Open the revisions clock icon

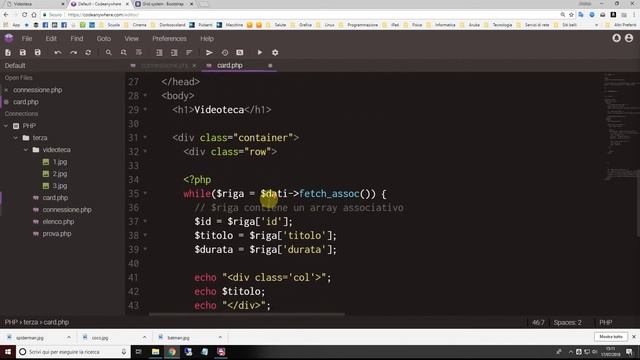(x=224, y=53)
